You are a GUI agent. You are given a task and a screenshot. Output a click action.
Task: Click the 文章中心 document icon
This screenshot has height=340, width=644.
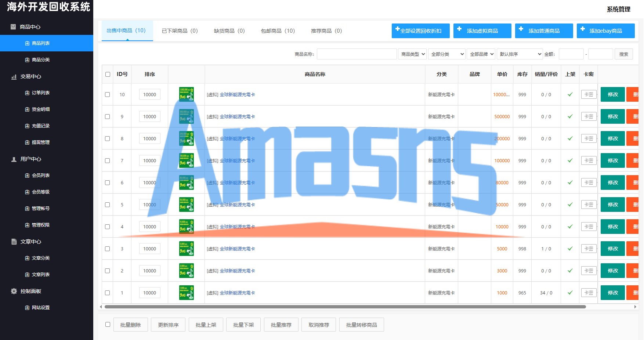tap(14, 242)
